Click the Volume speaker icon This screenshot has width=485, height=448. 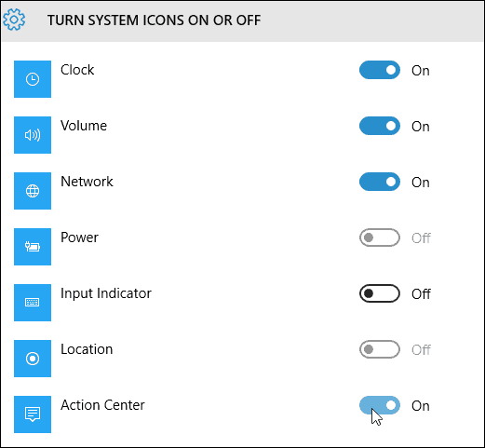pyautogui.click(x=33, y=135)
